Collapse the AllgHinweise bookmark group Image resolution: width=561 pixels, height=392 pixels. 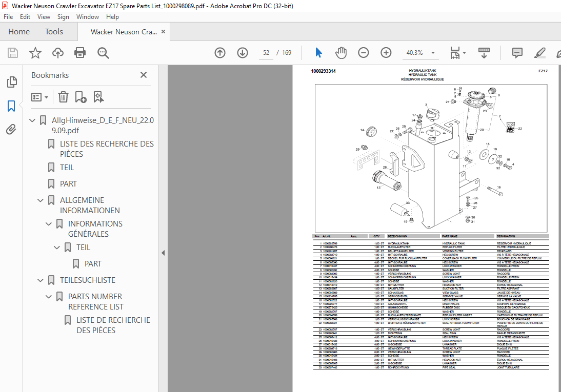(x=32, y=120)
